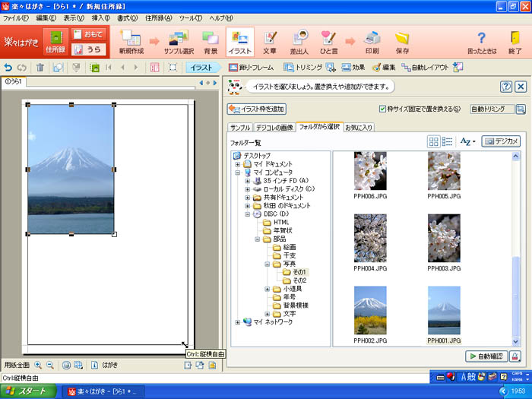Click the trash delete icon
This screenshot has height=399, width=532.
pos(40,68)
